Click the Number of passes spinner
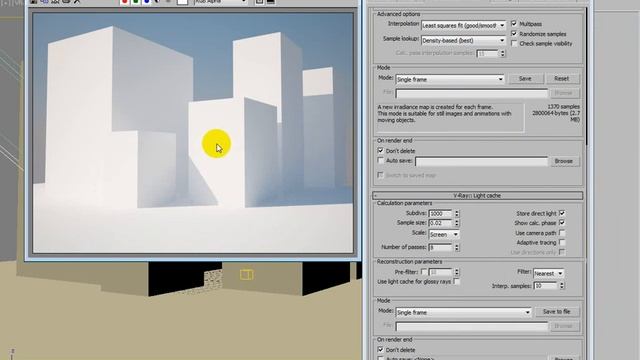 [x=457, y=247]
